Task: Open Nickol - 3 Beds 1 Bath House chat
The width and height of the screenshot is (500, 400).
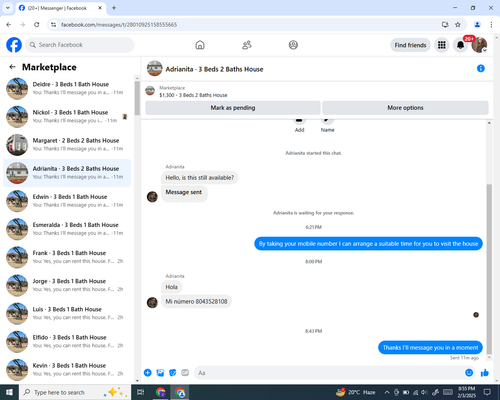Action: pos(67,117)
